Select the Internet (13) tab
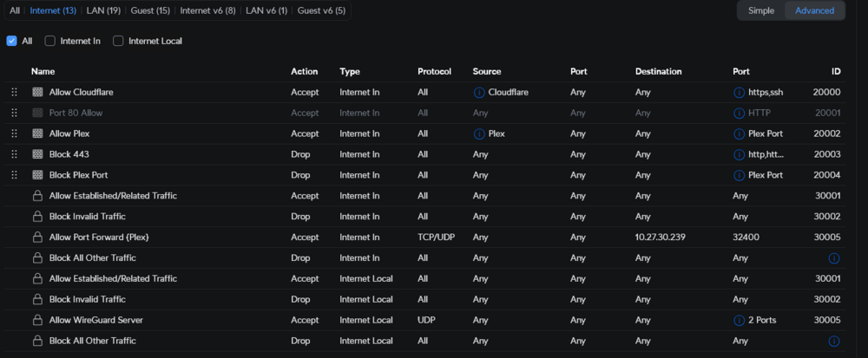This screenshot has width=868, height=358. click(x=53, y=10)
